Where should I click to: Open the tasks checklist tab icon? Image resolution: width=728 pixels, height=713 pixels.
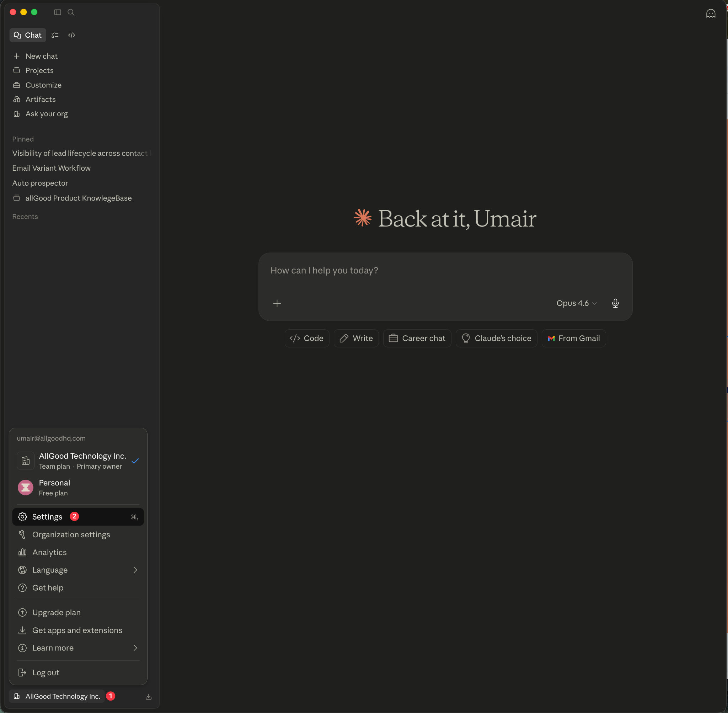(x=55, y=35)
